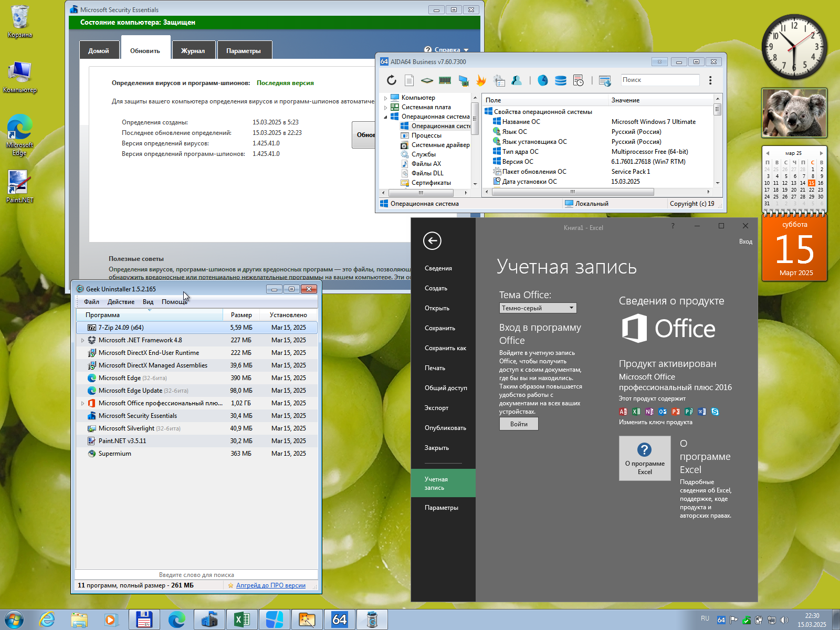Expand Компьютер node in AIDA64 tree
The image size is (840, 630).
click(385, 98)
